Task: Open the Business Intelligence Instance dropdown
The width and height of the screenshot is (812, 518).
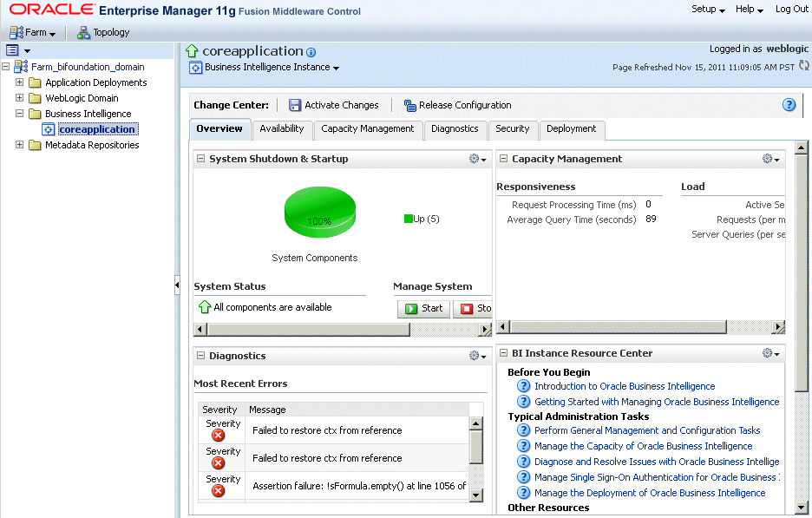Action: pos(272,68)
